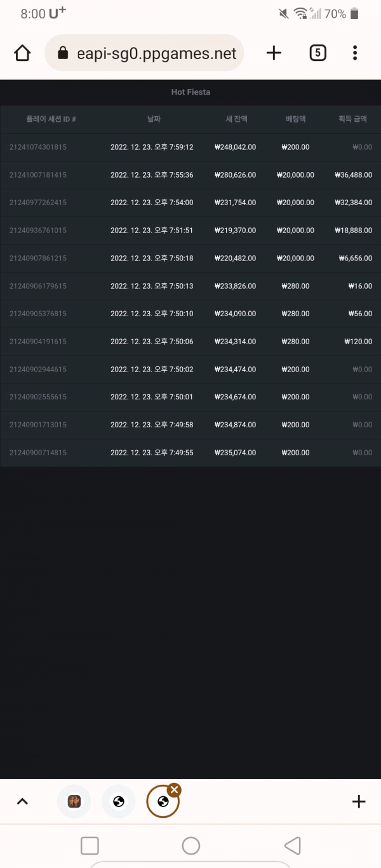Screen dimensions: 381x868
Task: Tap the padlock site security icon
Action: (62, 53)
